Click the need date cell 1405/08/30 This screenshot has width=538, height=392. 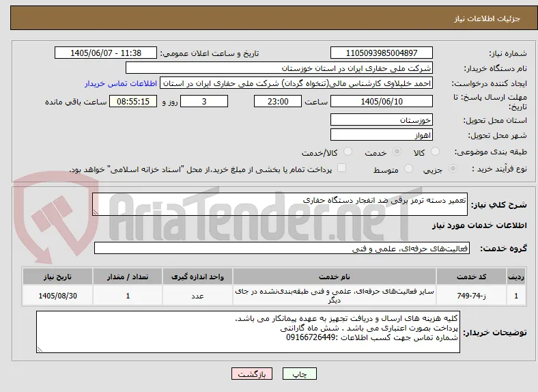click(x=57, y=295)
